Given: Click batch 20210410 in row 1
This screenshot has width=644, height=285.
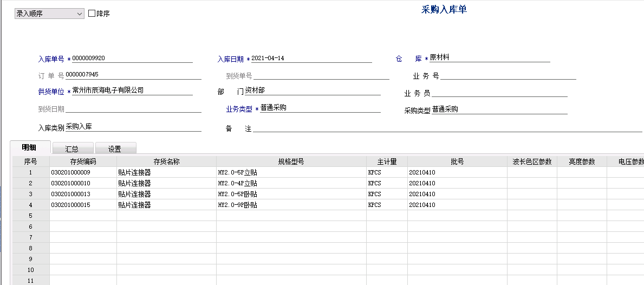Looking at the screenshot, I should click(x=457, y=172).
